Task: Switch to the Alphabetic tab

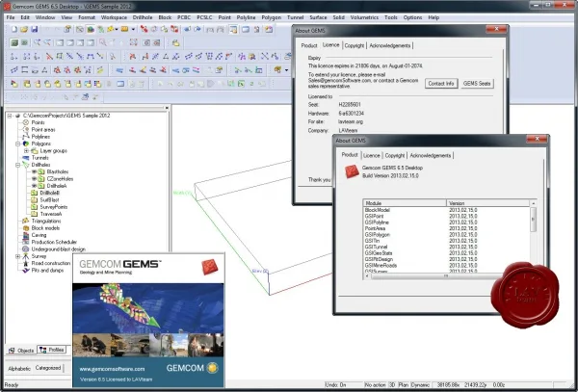Action: (x=19, y=368)
